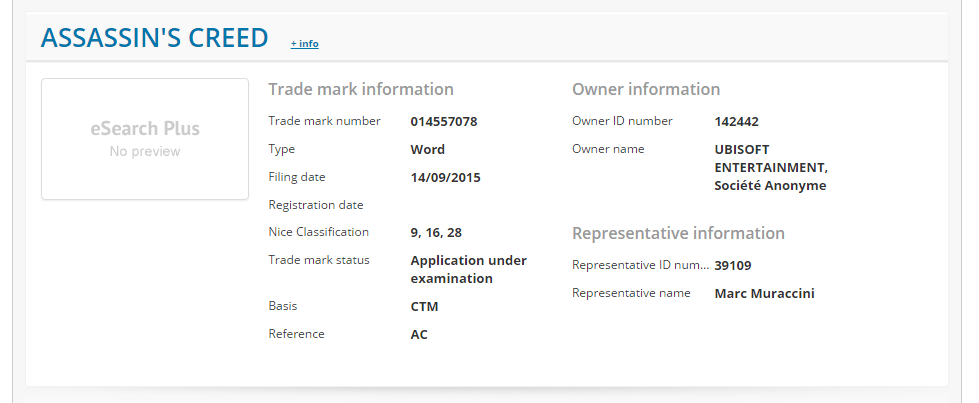The height and width of the screenshot is (403, 979).
Task: Click representative name Marc Muraccini
Action: coord(764,294)
